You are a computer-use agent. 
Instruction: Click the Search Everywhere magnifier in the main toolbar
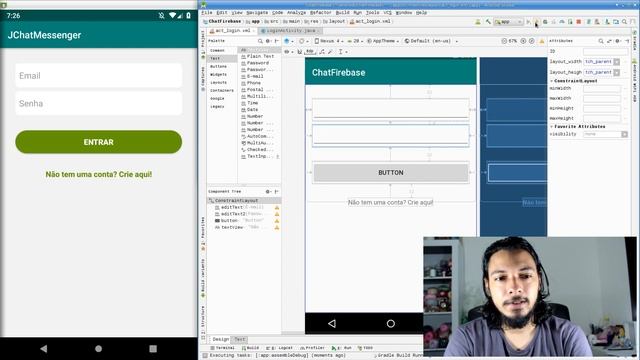(624, 22)
